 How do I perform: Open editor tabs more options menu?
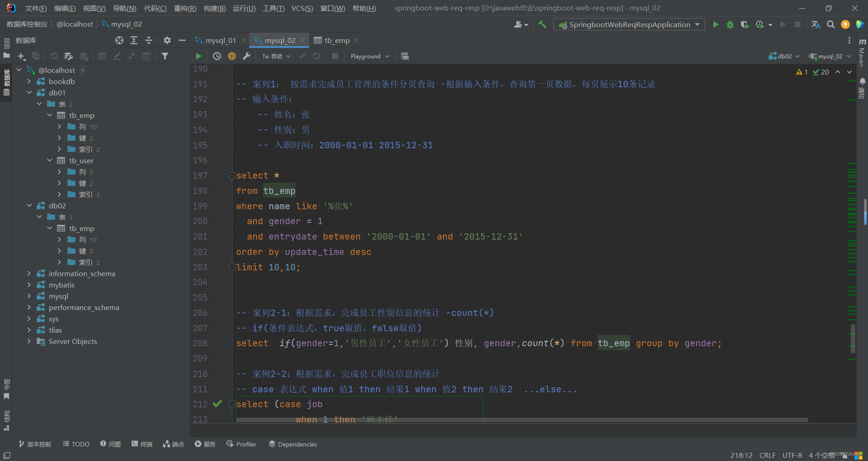click(849, 40)
